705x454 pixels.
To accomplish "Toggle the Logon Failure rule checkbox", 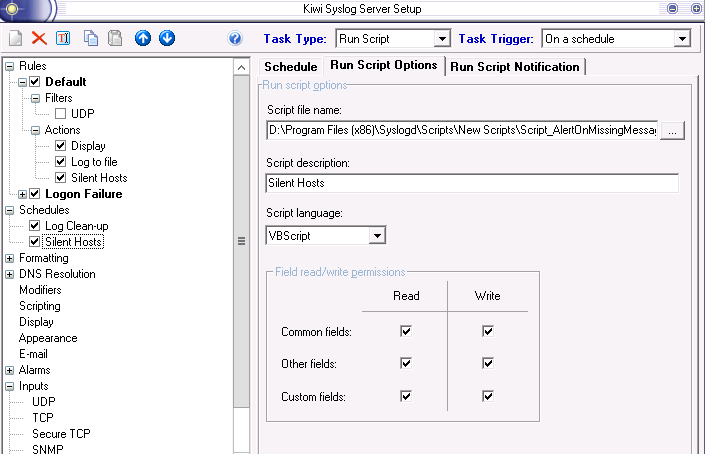I will coord(35,194).
